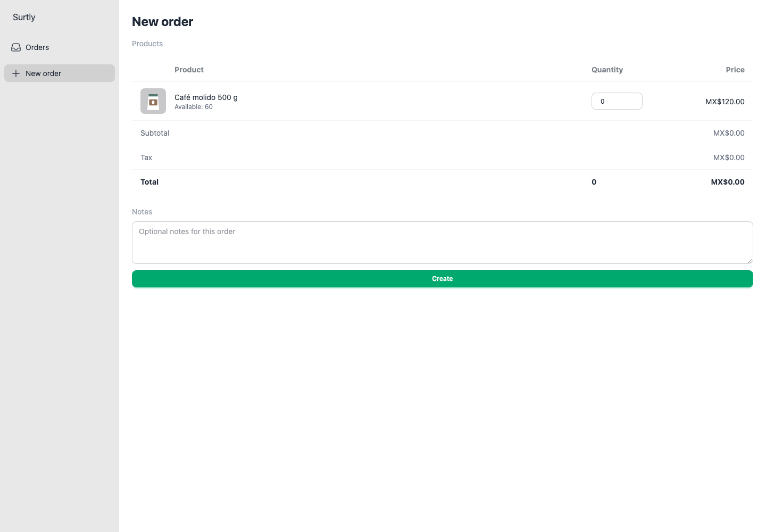Screen dimensions: 766x532
Task: Click the Subtotal row label
Action: [x=155, y=133]
